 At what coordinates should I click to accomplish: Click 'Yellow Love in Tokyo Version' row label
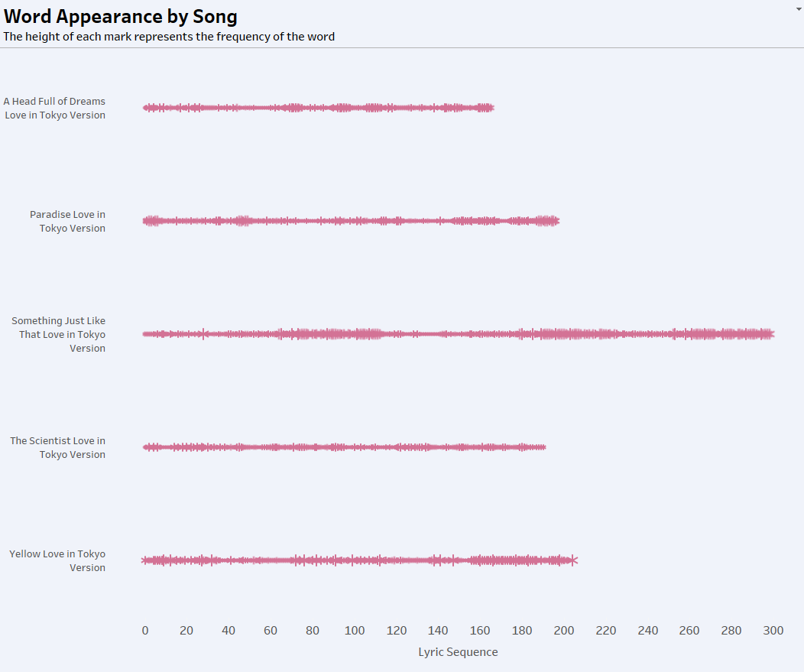coord(58,560)
